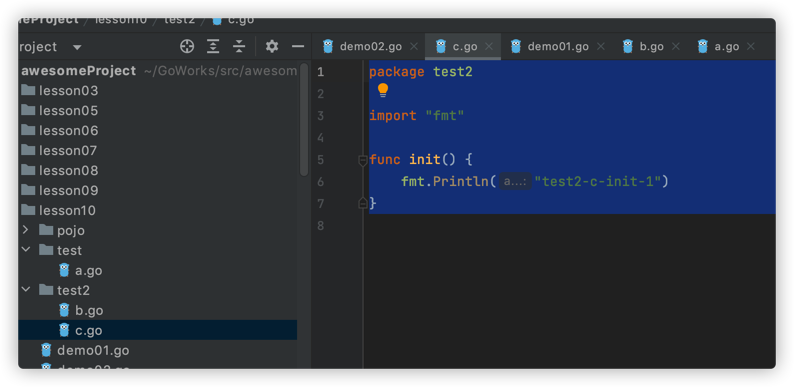The width and height of the screenshot is (794, 387).
Task: Click line number 8 in gutter
Action: tap(320, 225)
